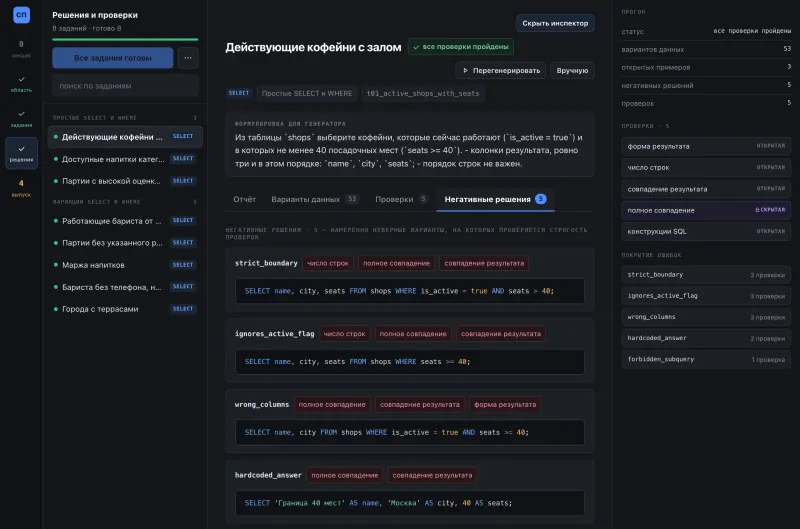Image resolution: width=800 pixels, height=529 pixels.
Task: Open the выпуск step in sidebar
Action: [x=21, y=188]
